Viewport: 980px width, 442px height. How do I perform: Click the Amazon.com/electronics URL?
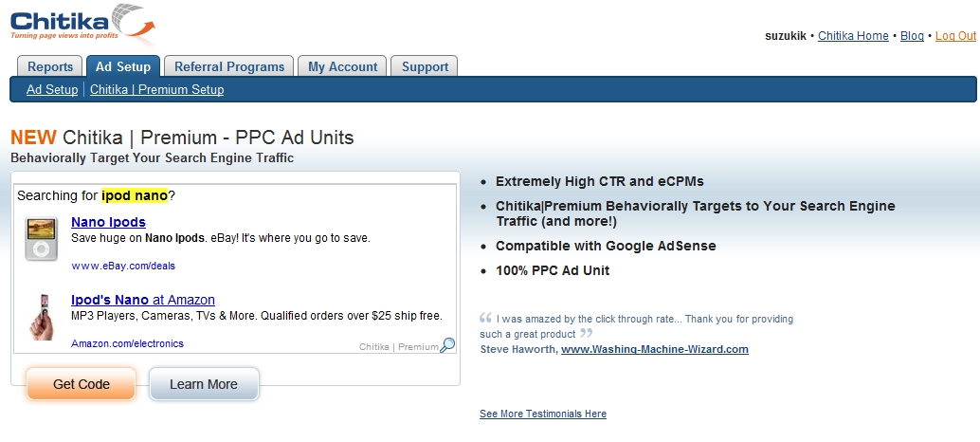coord(128,343)
